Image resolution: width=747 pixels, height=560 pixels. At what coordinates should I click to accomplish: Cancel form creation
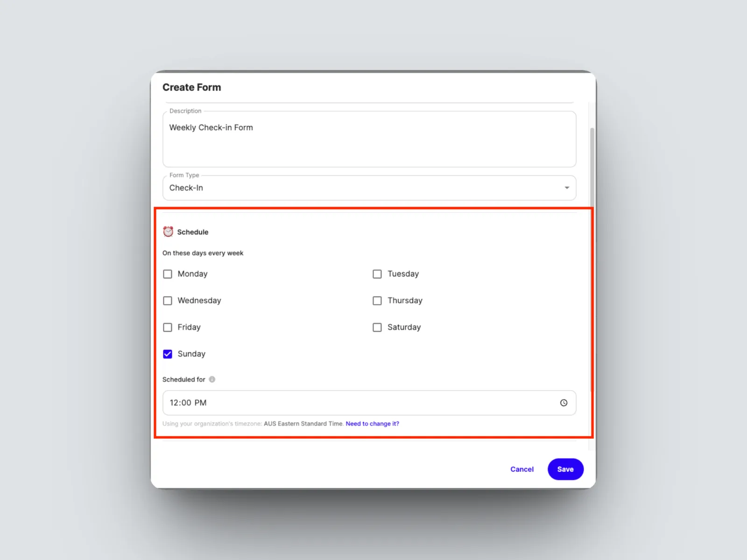pyautogui.click(x=522, y=469)
